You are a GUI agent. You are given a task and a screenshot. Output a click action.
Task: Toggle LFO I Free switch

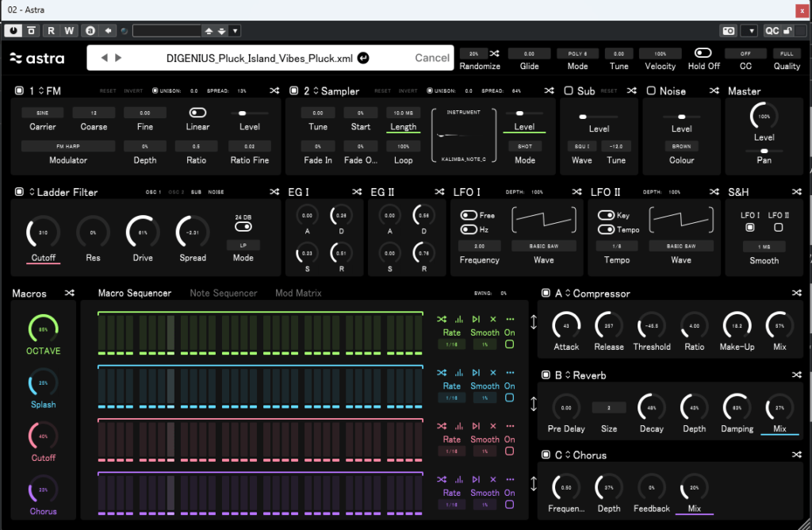point(469,215)
